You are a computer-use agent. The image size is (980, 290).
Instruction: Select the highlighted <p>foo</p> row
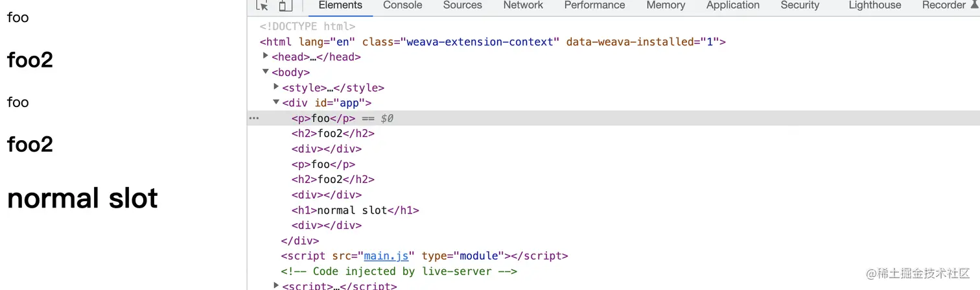tap(613, 118)
